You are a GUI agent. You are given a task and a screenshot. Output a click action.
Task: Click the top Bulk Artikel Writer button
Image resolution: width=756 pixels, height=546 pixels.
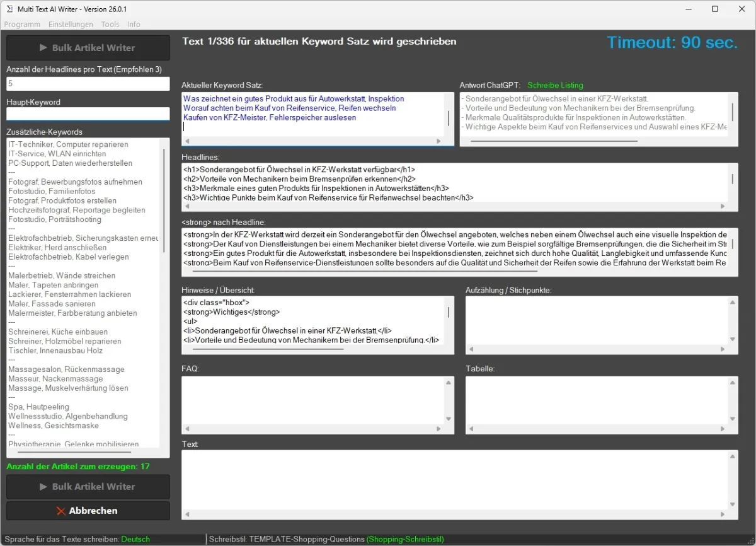point(88,48)
